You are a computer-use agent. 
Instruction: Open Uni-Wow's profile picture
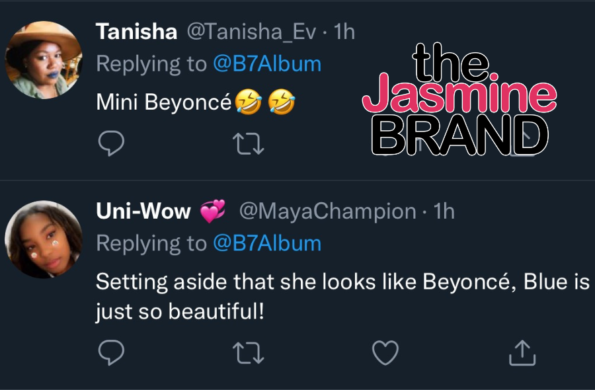coord(43,239)
